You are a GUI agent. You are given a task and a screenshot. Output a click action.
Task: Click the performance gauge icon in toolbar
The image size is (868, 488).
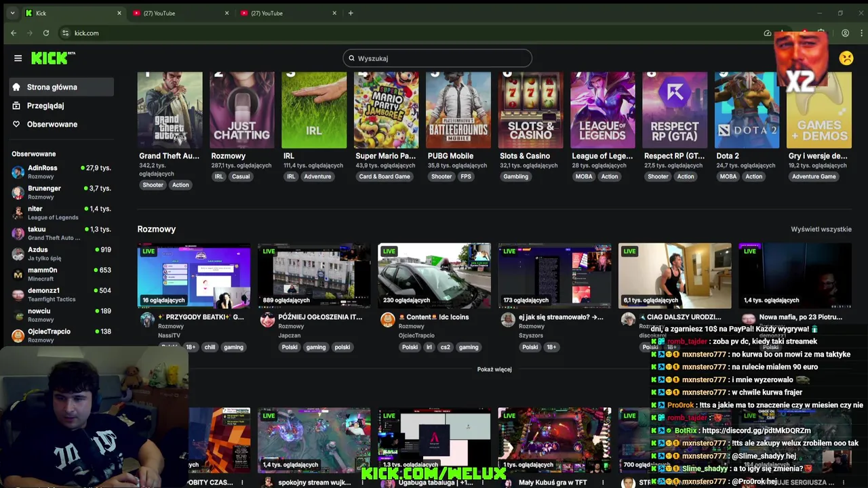(x=767, y=33)
